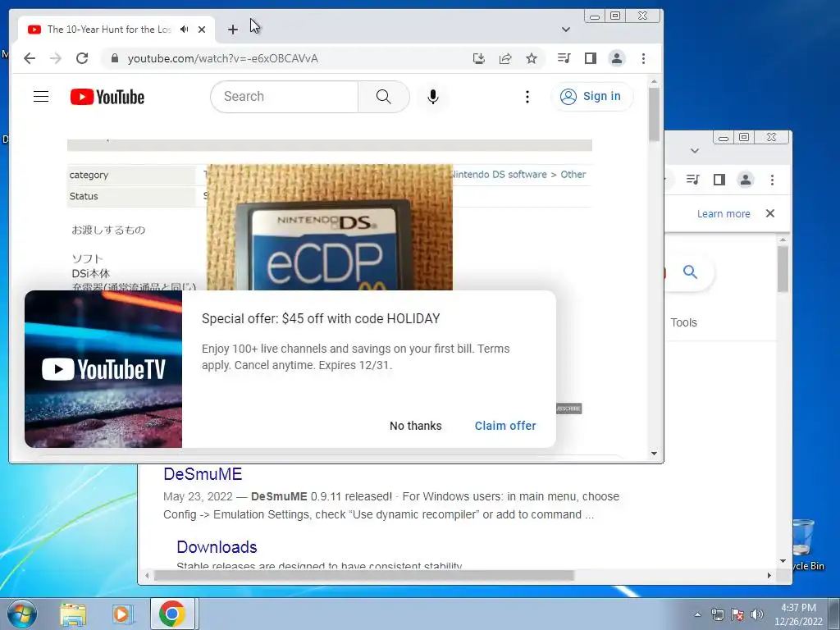840x630 pixels.
Task: Open the Recycle Bin desktop icon
Action: [808, 545]
